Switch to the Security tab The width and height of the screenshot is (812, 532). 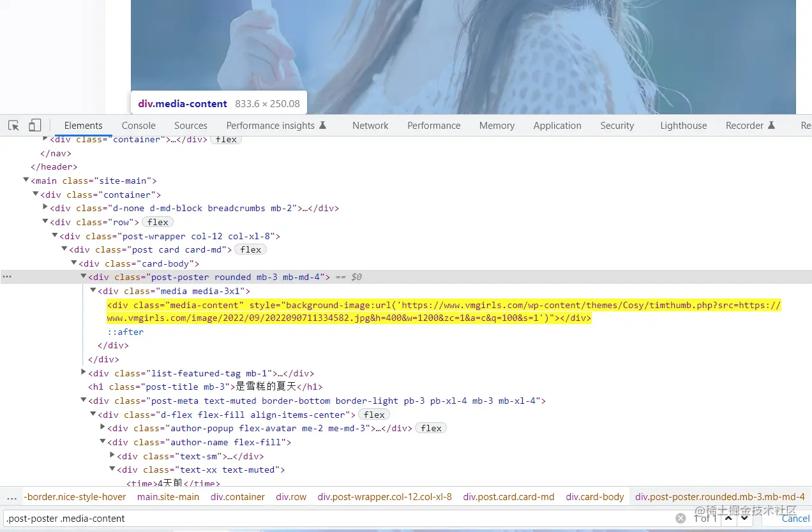(617, 126)
